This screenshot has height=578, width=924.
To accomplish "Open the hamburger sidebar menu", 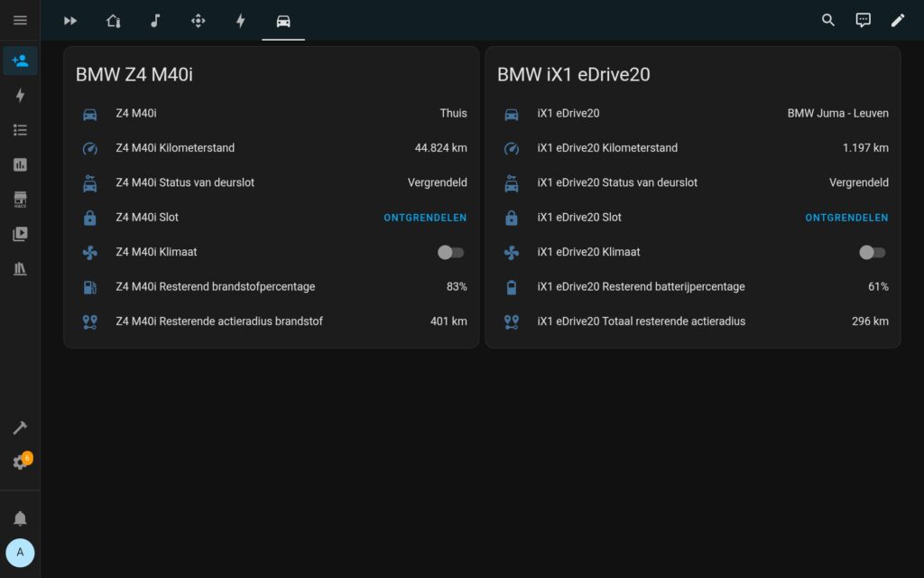I will coord(20,20).
